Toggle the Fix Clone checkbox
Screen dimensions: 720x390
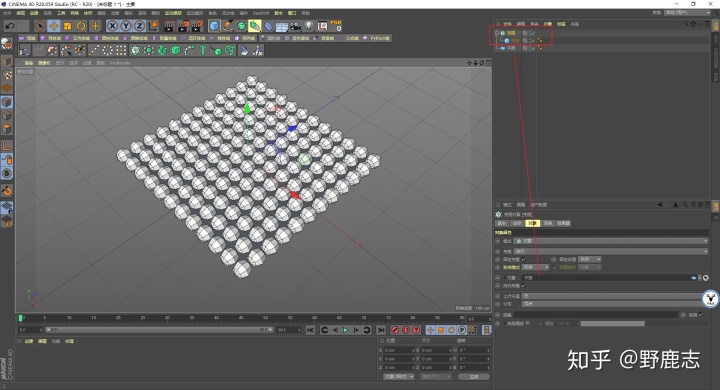(x=523, y=260)
